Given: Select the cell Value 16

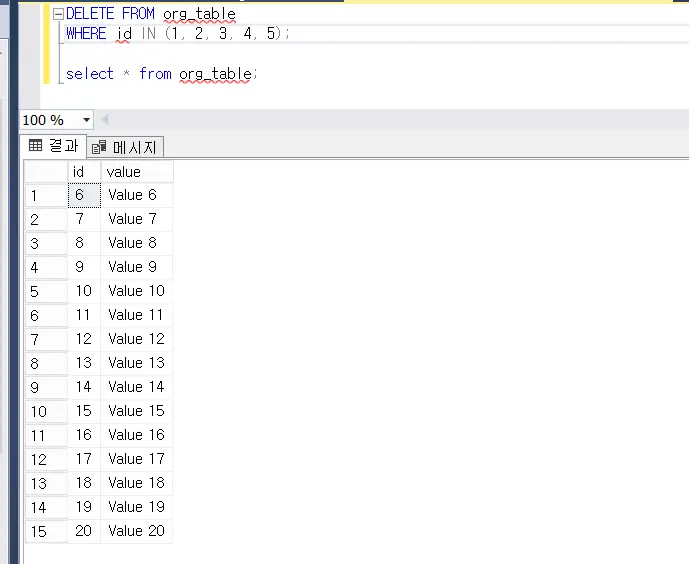Looking at the screenshot, I should pos(137,435).
